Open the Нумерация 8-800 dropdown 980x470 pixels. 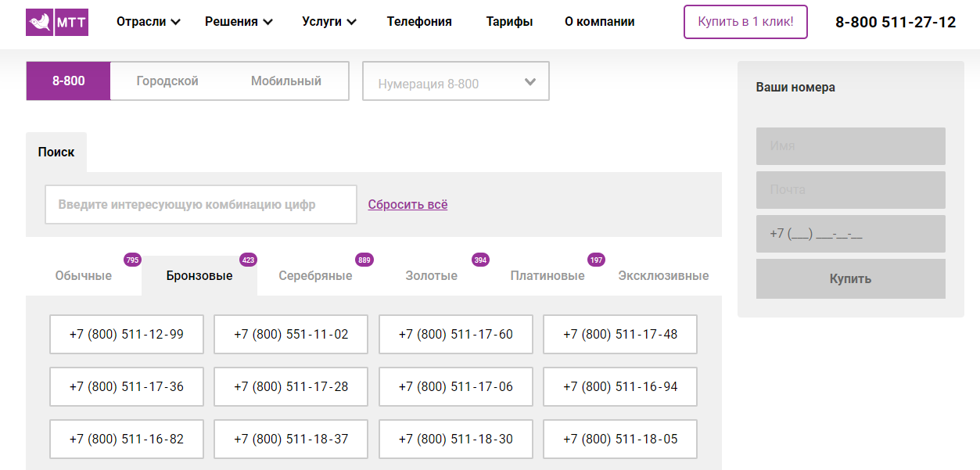(455, 82)
